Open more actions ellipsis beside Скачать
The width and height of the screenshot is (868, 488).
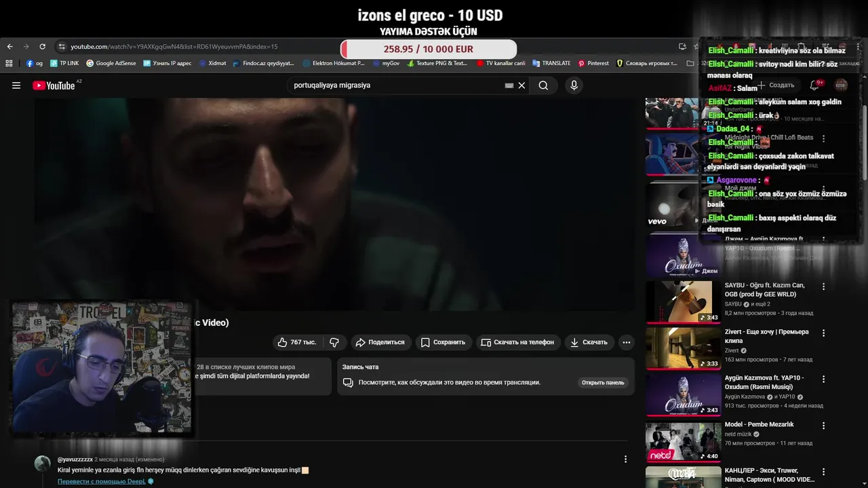(627, 342)
